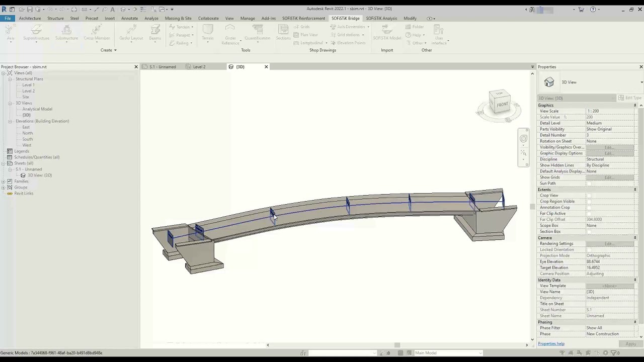Open the Tendon dropdown
The image size is (644, 362).
pos(192,27)
